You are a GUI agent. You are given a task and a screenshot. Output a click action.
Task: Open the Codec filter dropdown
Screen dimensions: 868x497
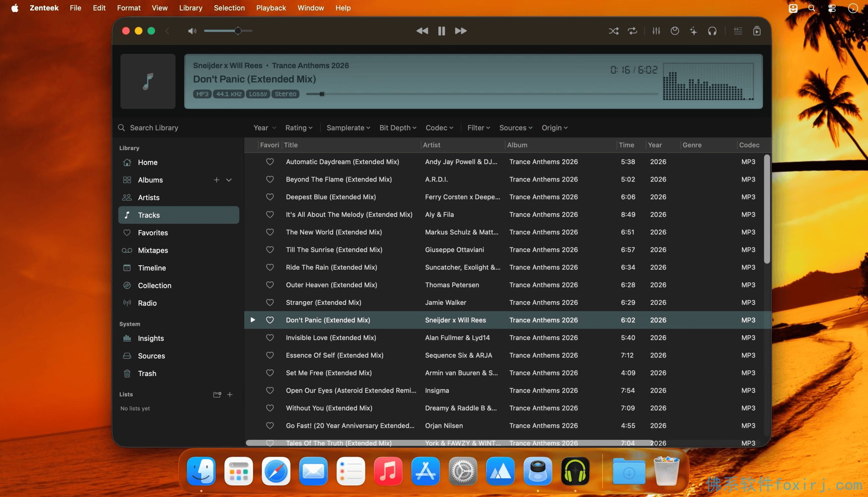coord(439,128)
